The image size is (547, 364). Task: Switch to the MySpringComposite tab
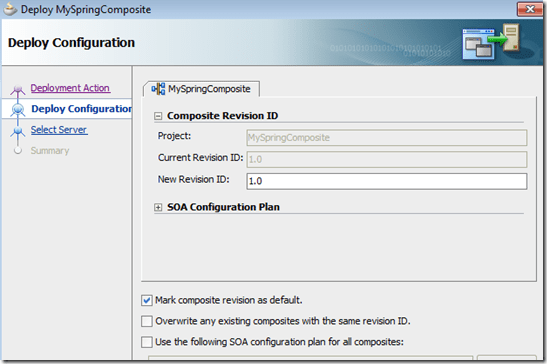tap(201, 89)
